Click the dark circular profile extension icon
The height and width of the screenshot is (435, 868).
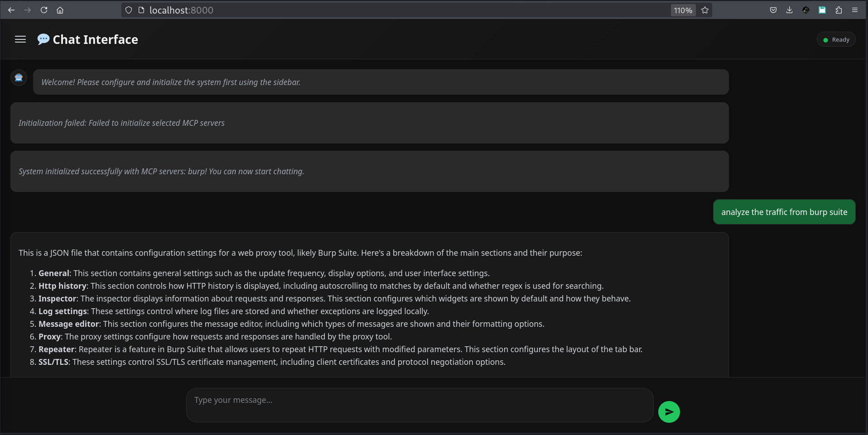coord(806,10)
